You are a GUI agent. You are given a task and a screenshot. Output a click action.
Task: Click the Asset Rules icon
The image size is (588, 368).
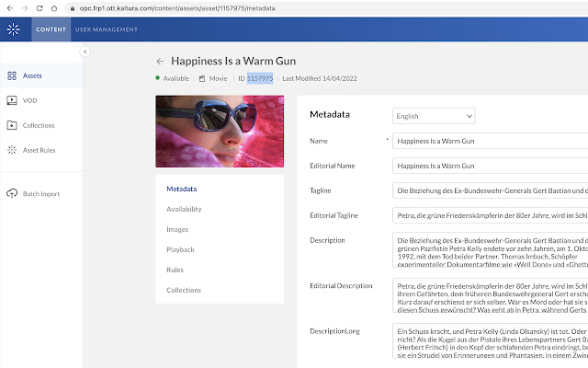[x=12, y=150]
